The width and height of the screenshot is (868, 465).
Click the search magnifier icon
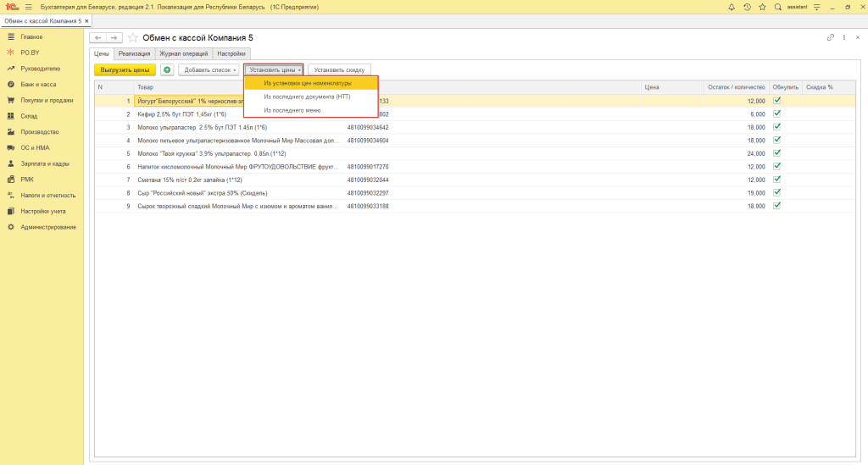[778, 7]
